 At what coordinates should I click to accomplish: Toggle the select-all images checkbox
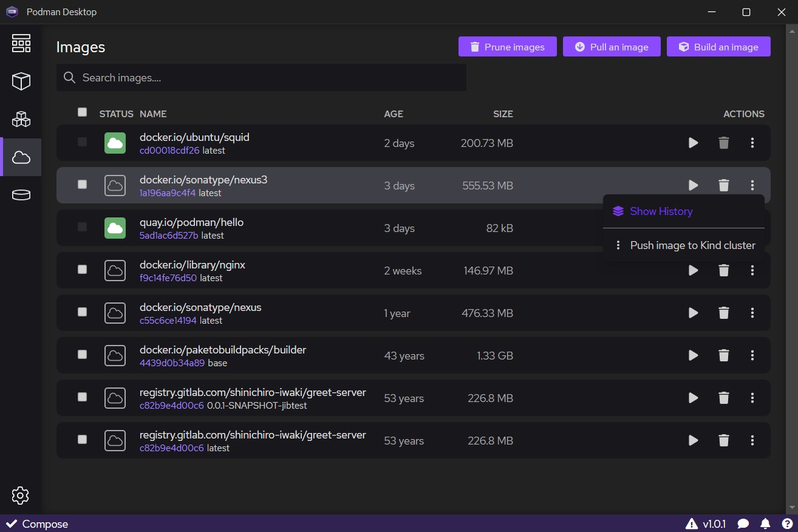point(83,112)
